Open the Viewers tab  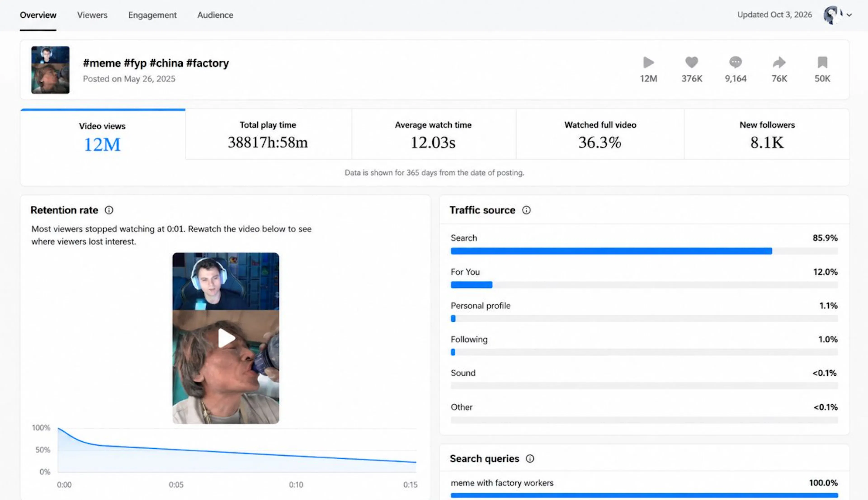click(x=92, y=15)
